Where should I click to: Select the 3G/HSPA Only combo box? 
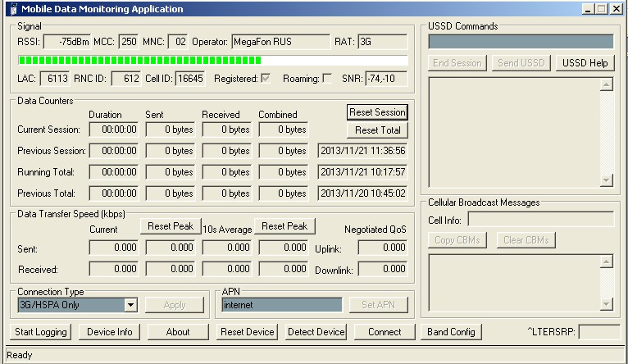point(78,305)
